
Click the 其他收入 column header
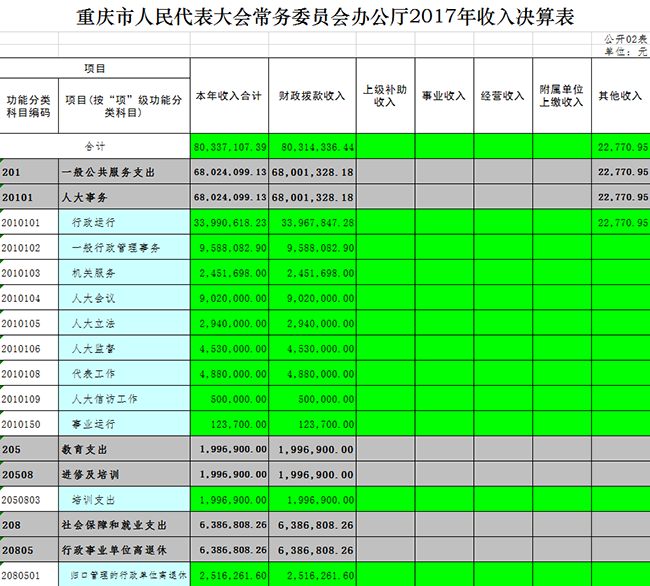click(620, 96)
